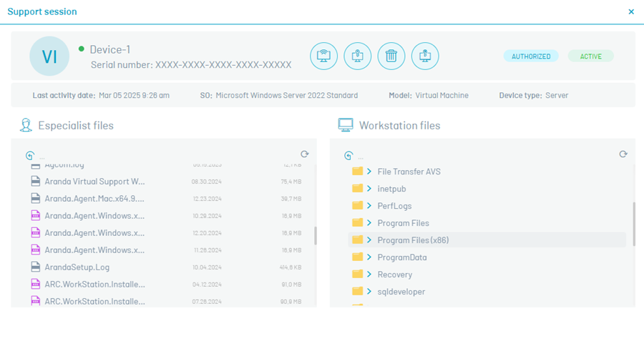The width and height of the screenshot is (644, 341).
Task: Expand the inetpub folder chevron
Action: tap(369, 189)
